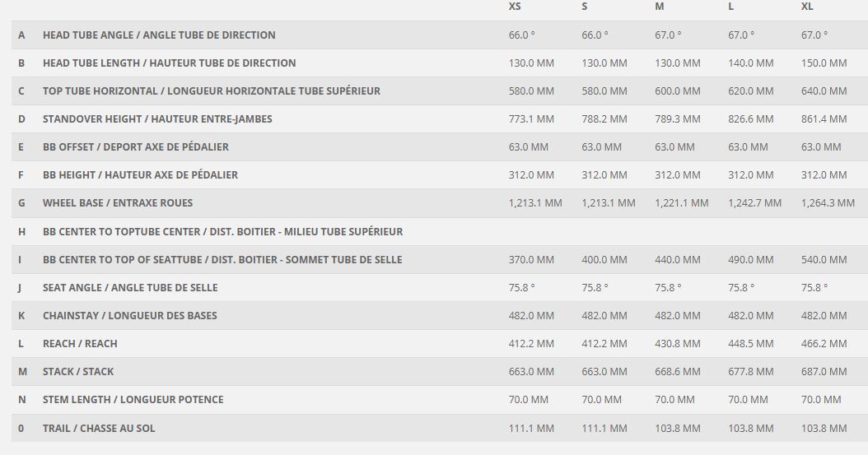Click the 773.1 MM standover value
The height and width of the screenshot is (455, 868).
point(531,119)
